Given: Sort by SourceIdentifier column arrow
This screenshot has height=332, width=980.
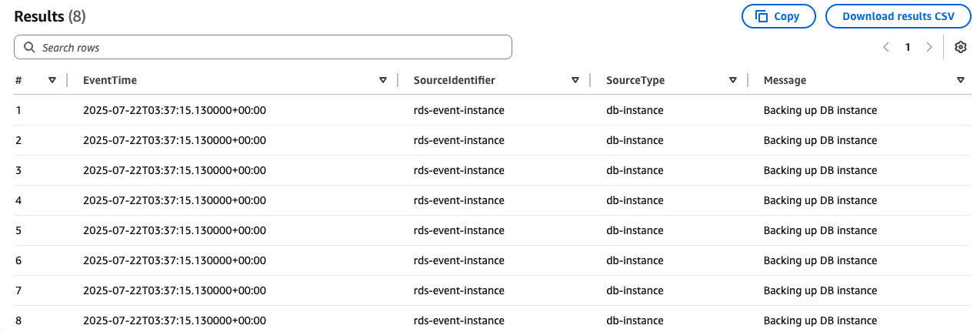Looking at the screenshot, I should coord(575,80).
